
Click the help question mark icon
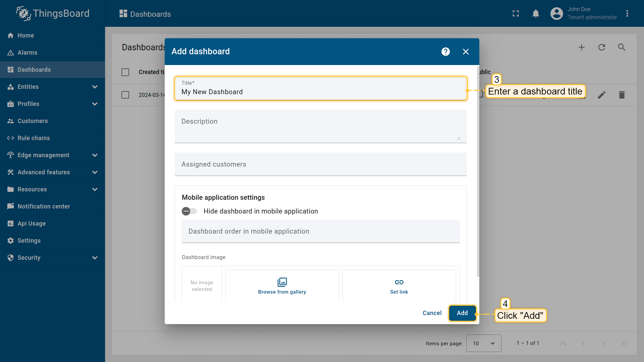[445, 52]
